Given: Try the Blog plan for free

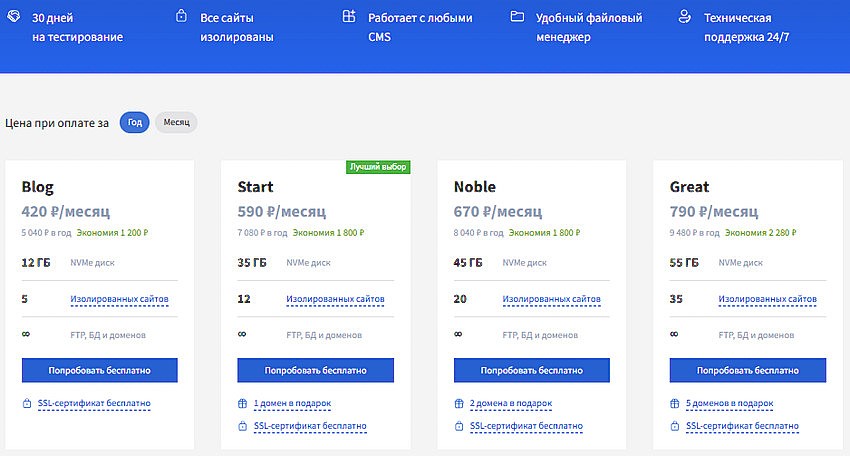Looking at the screenshot, I should coord(100,370).
